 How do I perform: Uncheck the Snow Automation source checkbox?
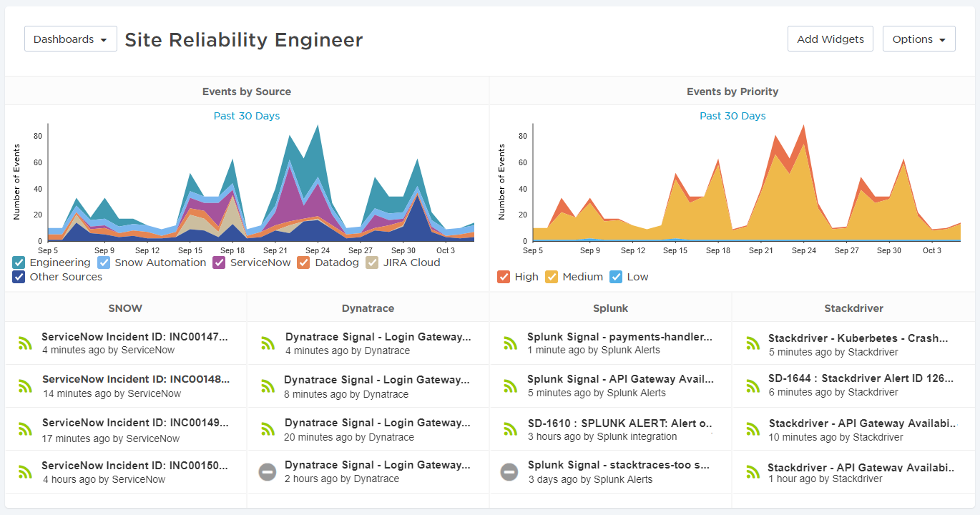(x=104, y=263)
